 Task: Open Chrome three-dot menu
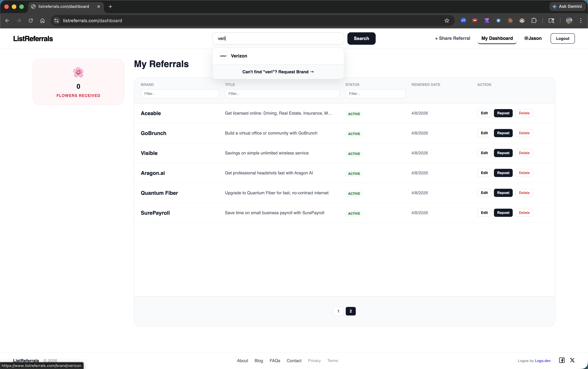pos(581,21)
